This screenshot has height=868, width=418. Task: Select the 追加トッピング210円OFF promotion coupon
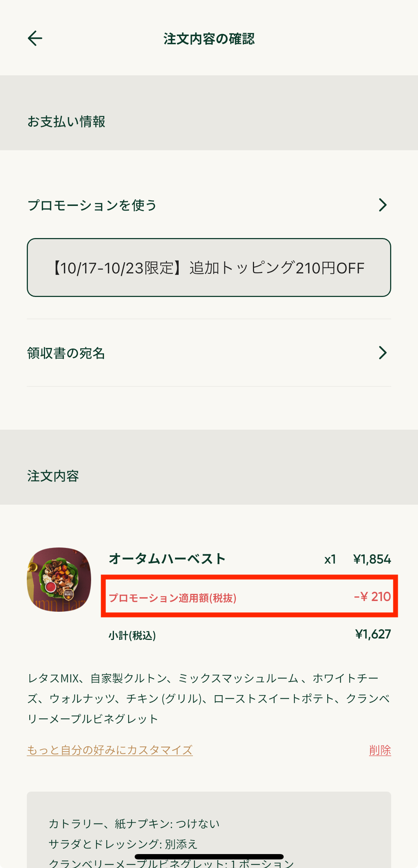pyautogui.click(x=209, y=268)
